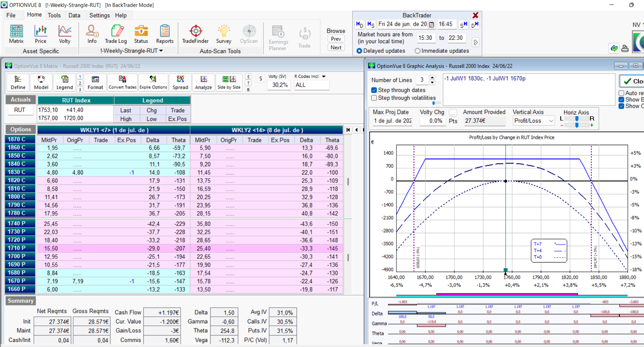Select Delayed updates radio button
Image resolution: width=644 pixels, height=347 pixels.
(359, 51)
